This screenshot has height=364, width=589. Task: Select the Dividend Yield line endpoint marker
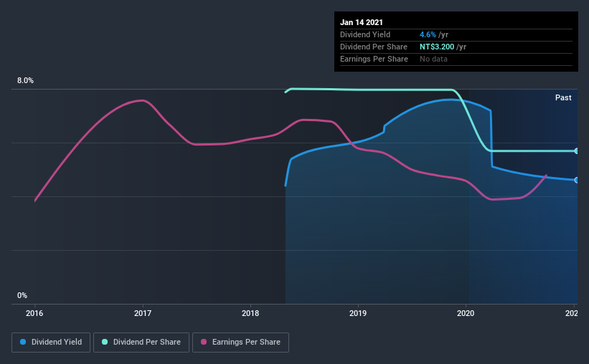coord(576,180)
